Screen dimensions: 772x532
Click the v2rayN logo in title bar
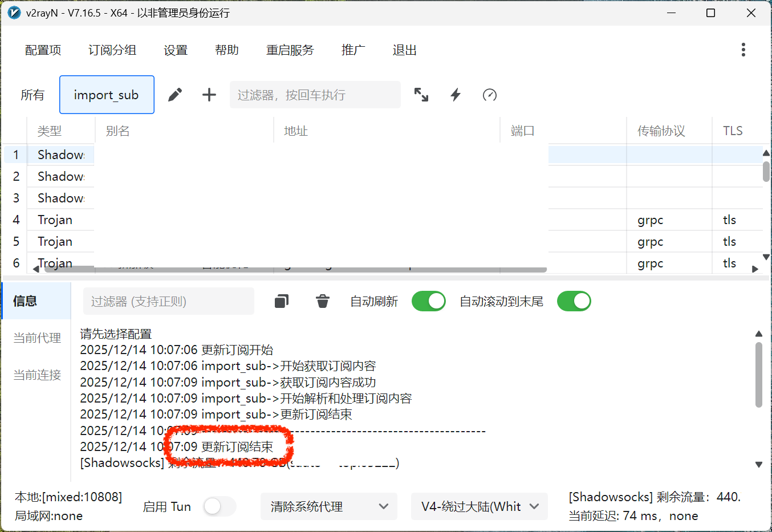pos(14,13)
